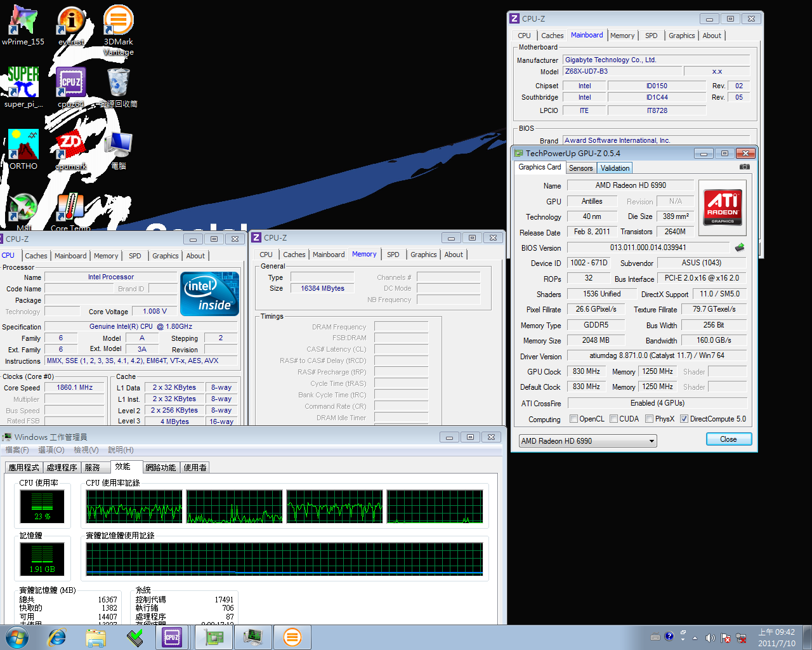This screenshot has width=812, height=650.
Task: Click the CPU usage 23% meter
Action: (x=42, y=506)
